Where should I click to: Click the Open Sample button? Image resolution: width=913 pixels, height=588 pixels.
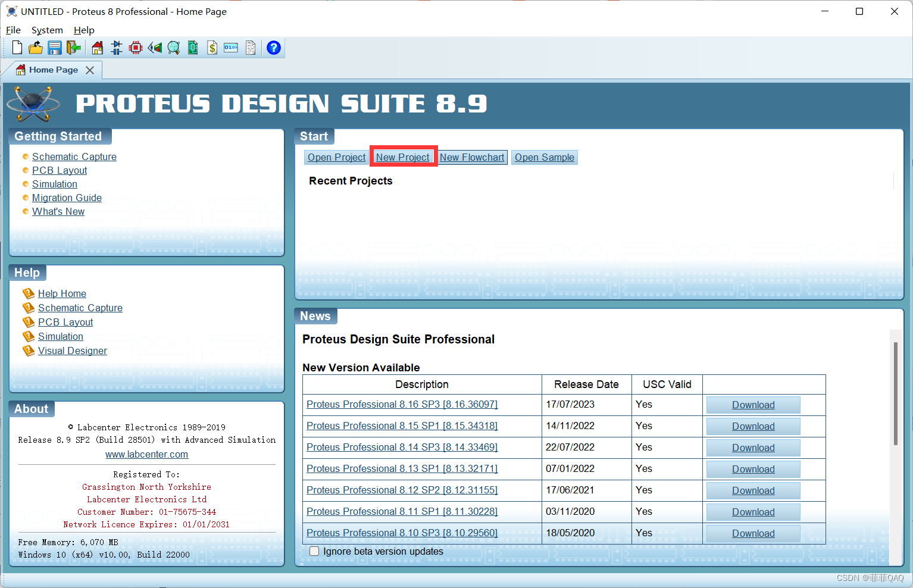(545, 157)
